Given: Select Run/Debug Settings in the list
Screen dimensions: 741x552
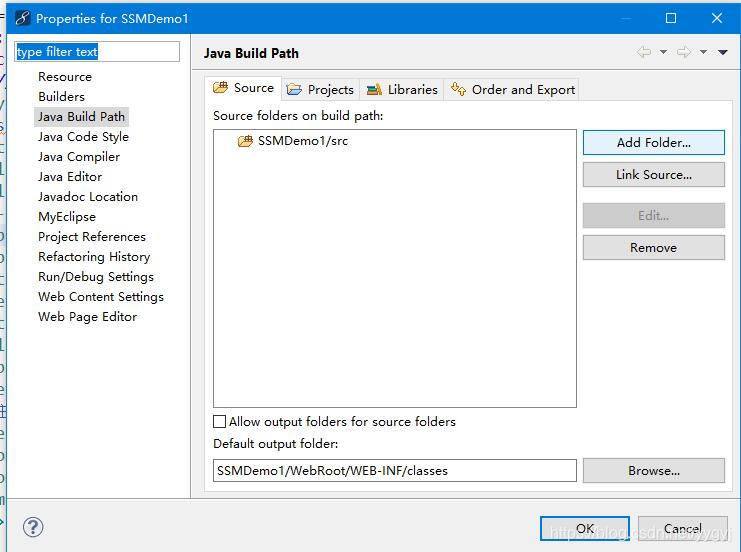Looking at the screenshot, I should coord(96,276).
